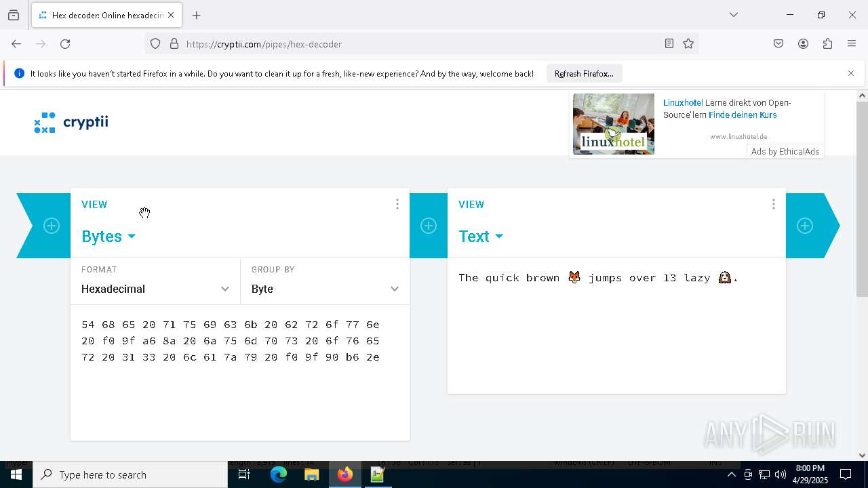The image size is (868, 488).
Task: Select the Hex decoder browser tab
Action: (106, 15)
